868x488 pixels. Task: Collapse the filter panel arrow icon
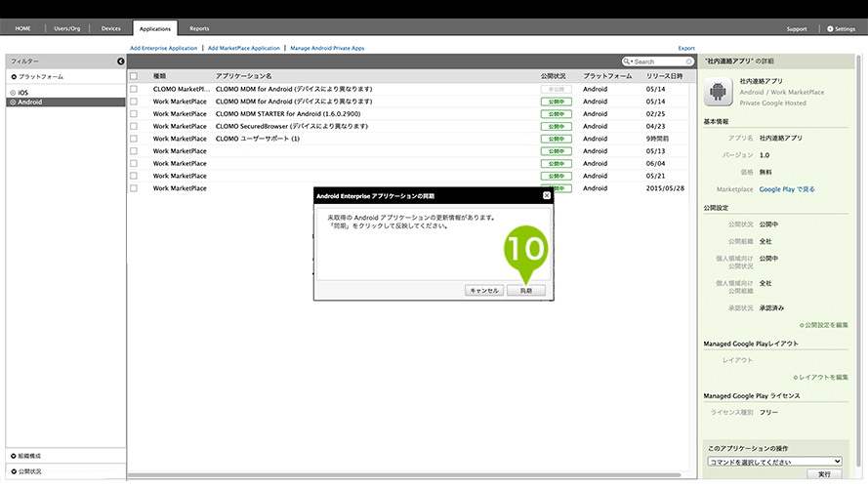coord(121,61)
